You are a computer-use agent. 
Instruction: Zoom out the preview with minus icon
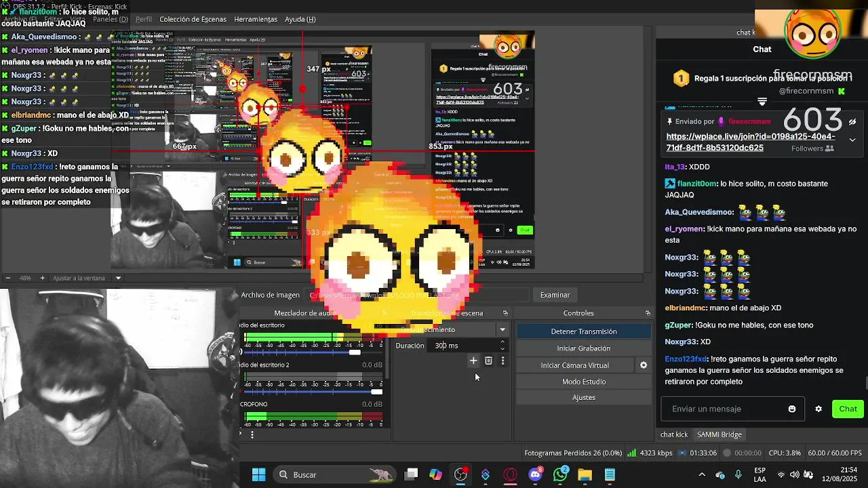(7, 278)
